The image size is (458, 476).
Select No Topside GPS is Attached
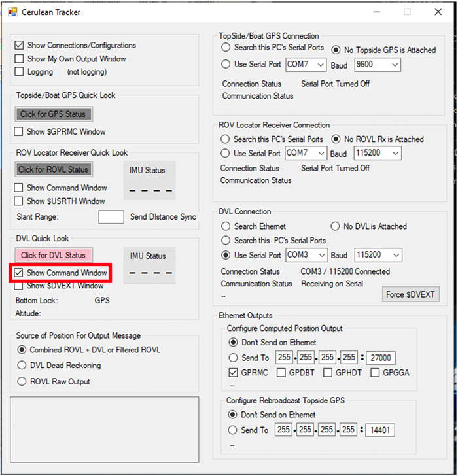click(x=336, y=50)
